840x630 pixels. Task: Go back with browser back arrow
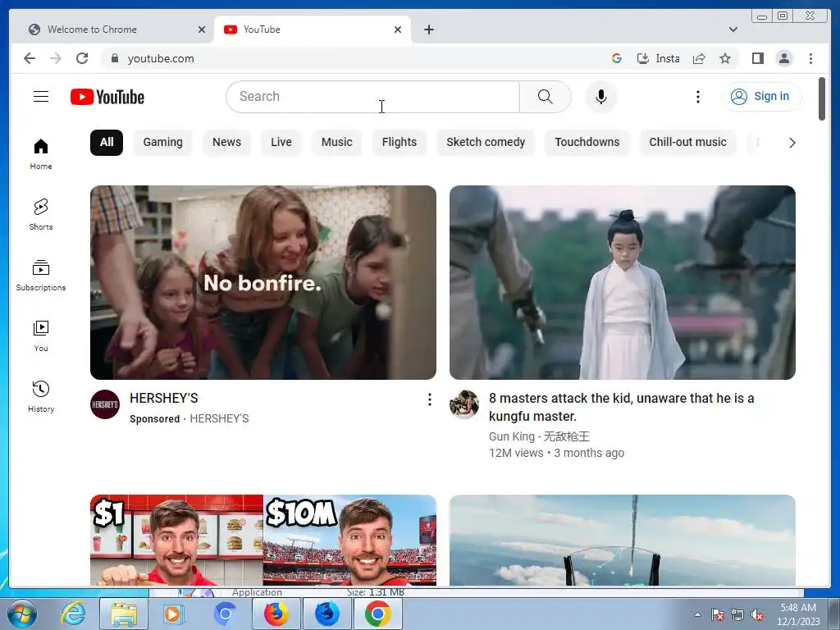30,58
